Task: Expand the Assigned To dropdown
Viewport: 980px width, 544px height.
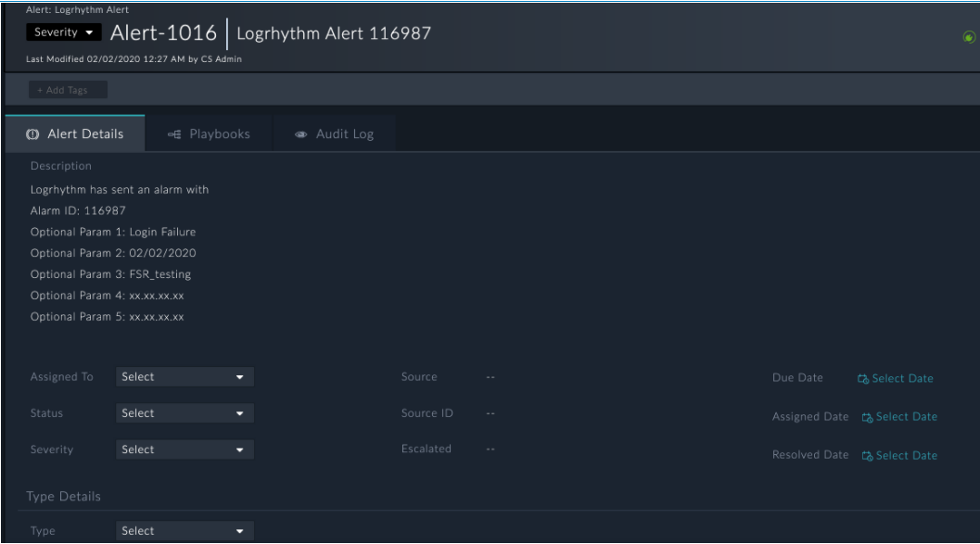Action: pos(185,377)
